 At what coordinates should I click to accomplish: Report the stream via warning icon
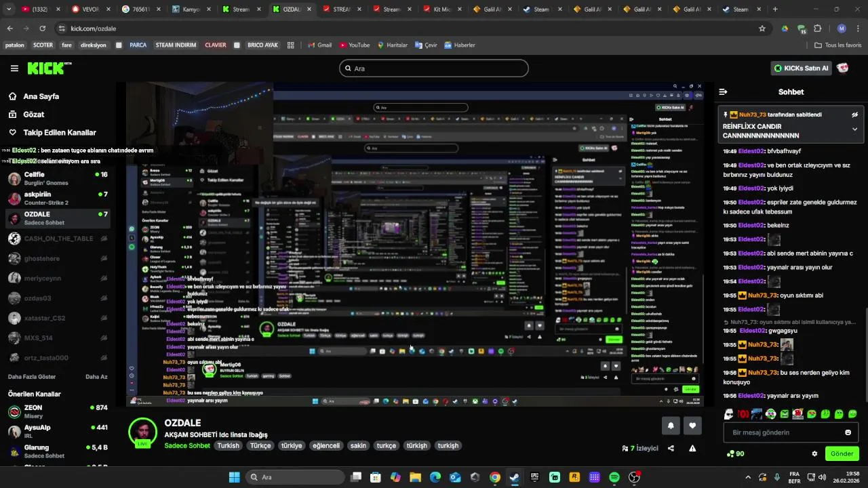(x=692, y=448)
